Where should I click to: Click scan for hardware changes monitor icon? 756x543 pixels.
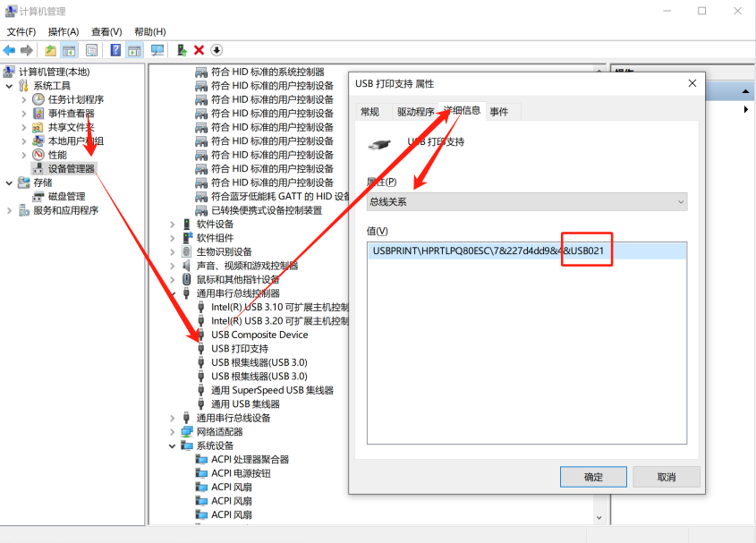pyautogui.click(x=157, y=50)
